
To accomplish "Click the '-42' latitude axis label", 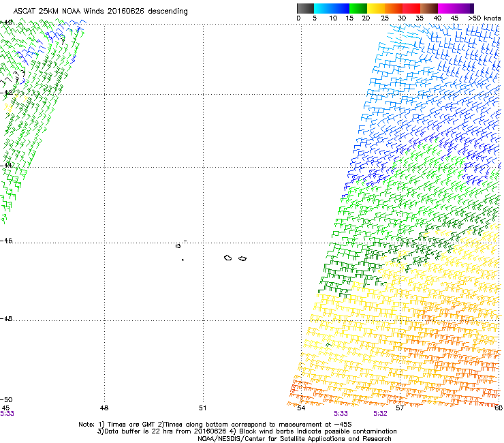I will tap(6, 93).
